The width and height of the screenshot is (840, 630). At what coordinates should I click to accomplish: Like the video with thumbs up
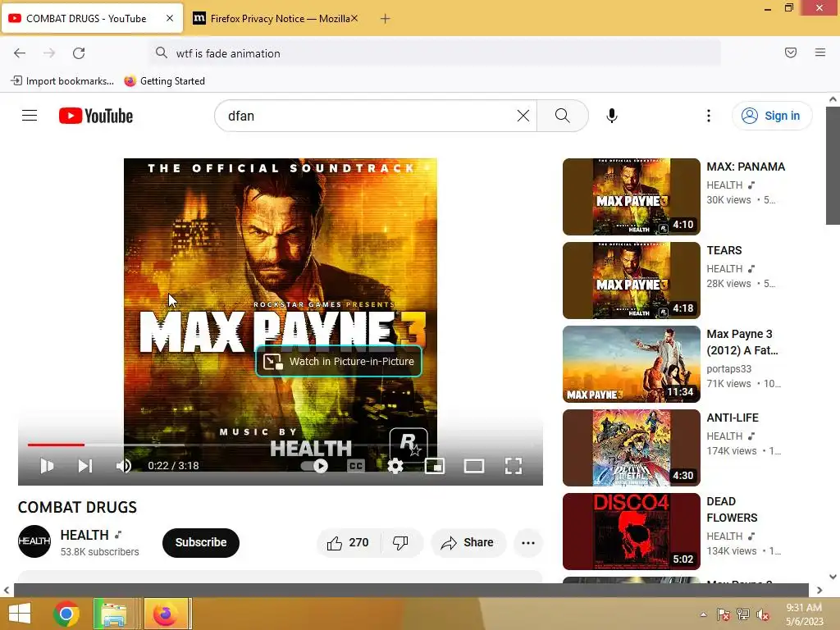pyautogui.click(x=348, y=543)
